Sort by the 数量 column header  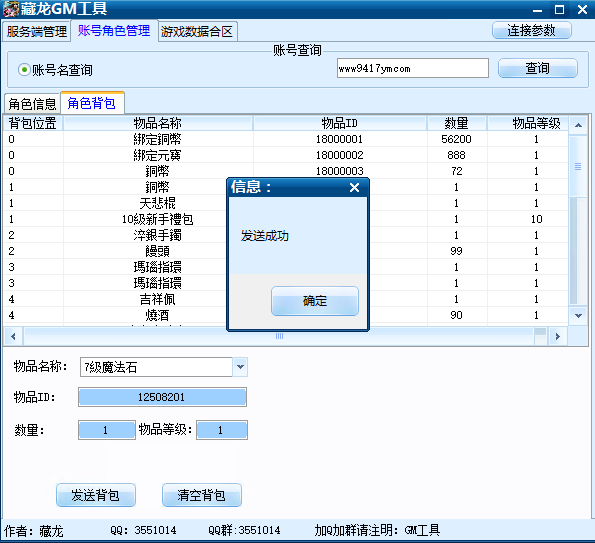coord(456,123)
